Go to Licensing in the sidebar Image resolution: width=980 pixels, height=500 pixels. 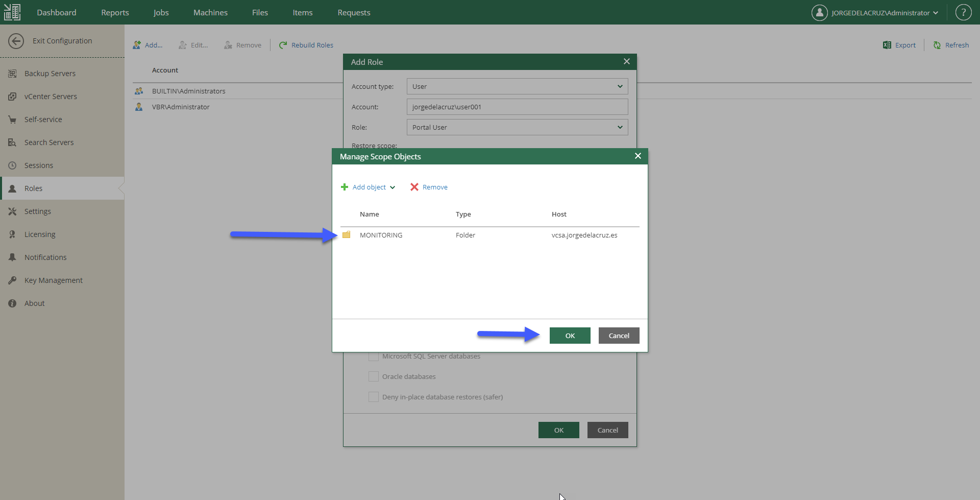coord(40,234)
